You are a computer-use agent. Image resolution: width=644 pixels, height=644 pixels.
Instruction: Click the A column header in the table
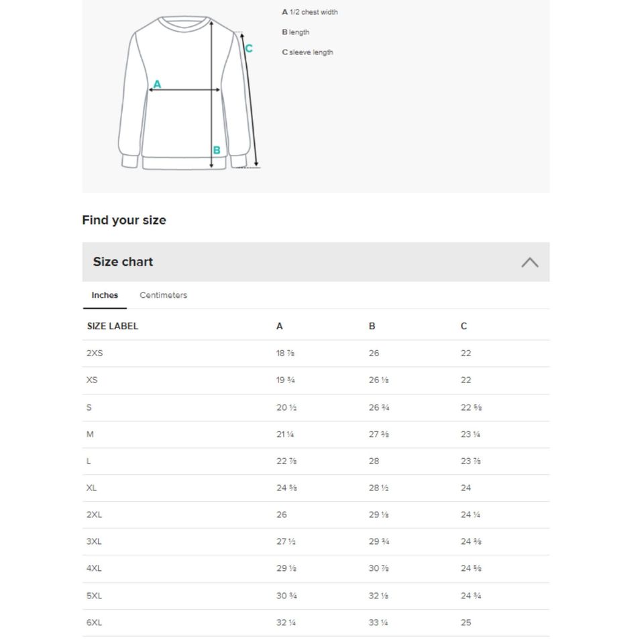pos(280,326)
